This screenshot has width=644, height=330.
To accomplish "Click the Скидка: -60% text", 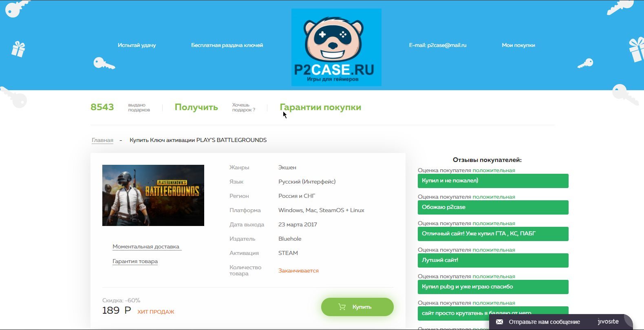I will [x=121, y=301].
